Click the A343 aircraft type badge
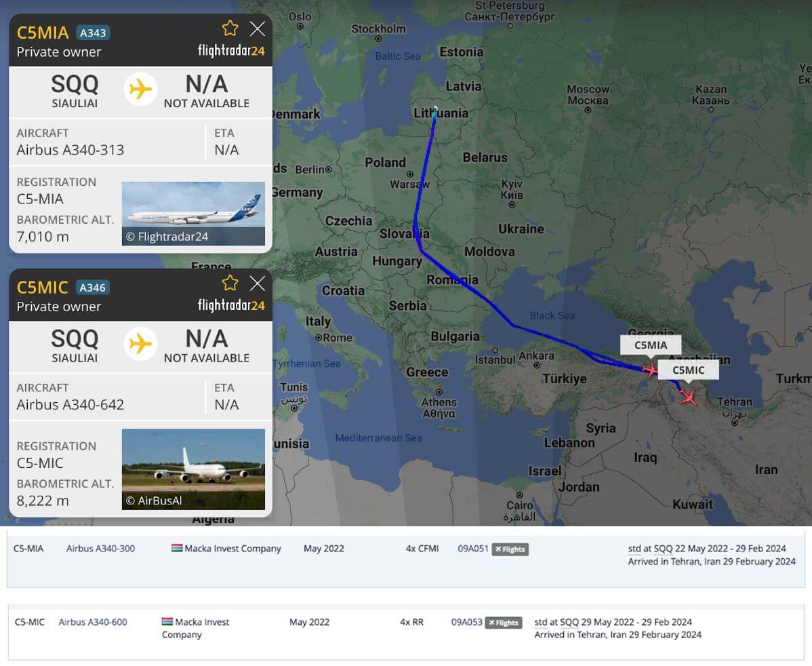This screenshot has height=666, width=812. click(93, 33)
